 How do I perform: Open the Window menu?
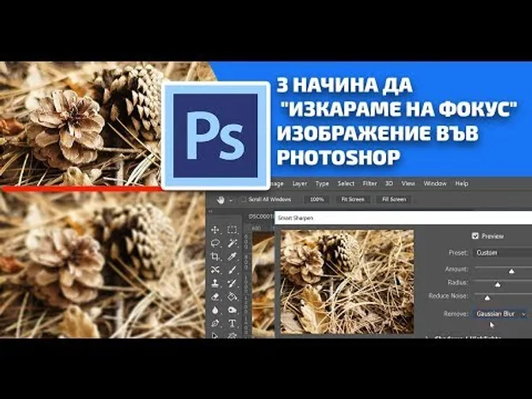(435, 184)
